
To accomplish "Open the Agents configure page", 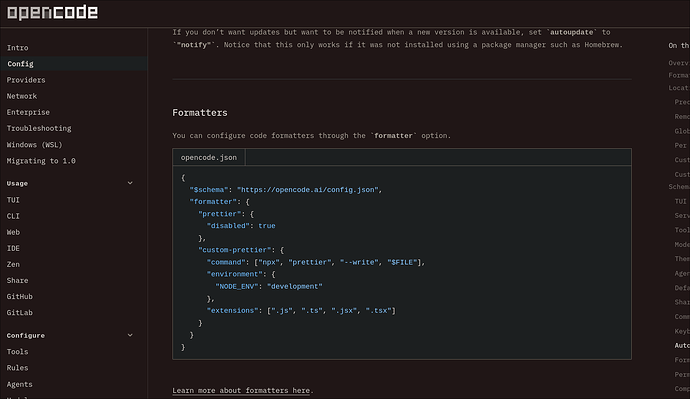I will [20, 384].
